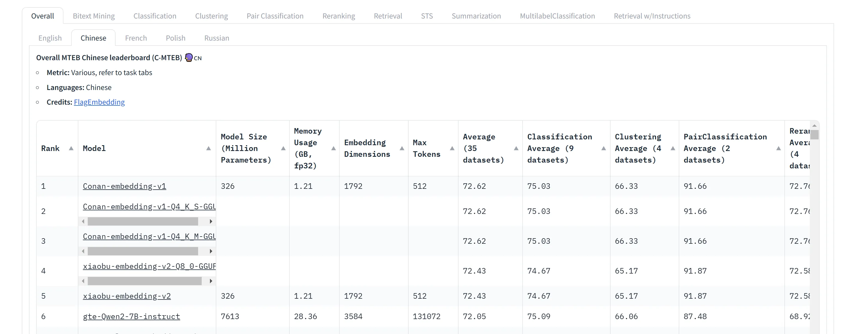This screenshot has width=868, height=334.
Task: Click embedding dimension 3584 cell
Action: coord(353,317)
